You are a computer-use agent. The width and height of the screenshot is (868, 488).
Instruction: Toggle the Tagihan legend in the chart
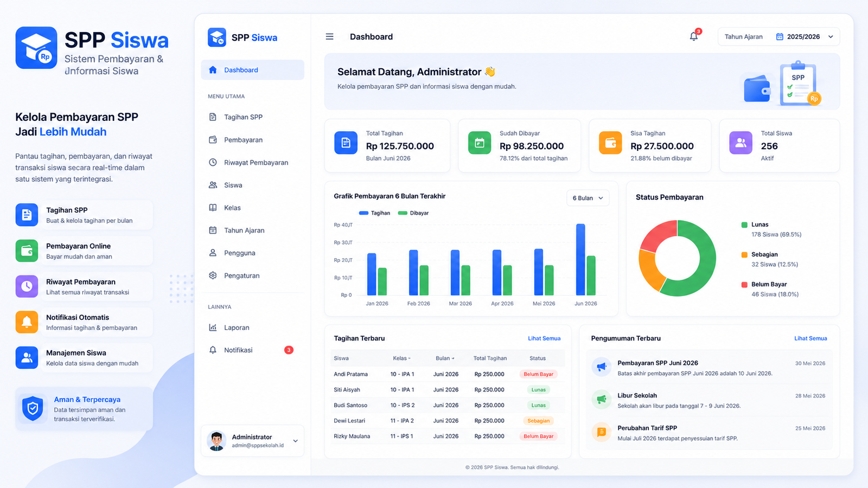pyautogui.click(x=375, y=213)
